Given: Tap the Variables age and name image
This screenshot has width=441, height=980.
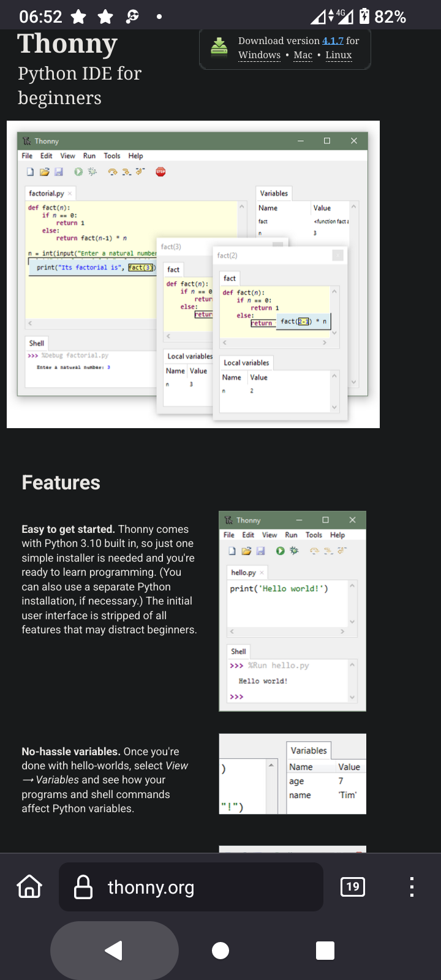Looking at the screenshot, I should pyautogui.click(x=292, y=774).
